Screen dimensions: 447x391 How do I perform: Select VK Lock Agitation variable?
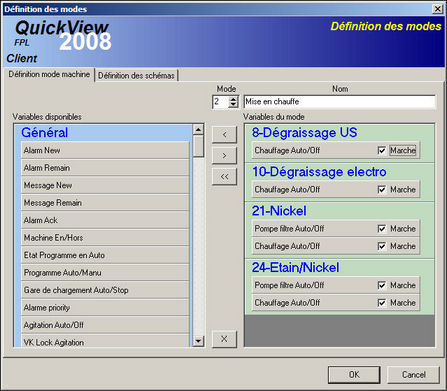click(105, 341)
